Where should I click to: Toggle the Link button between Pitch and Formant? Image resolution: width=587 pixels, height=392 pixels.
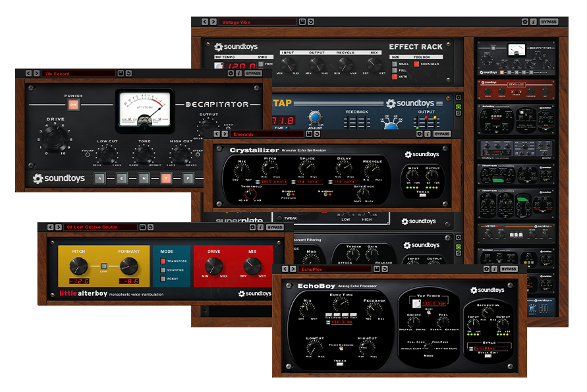coord(104,266)
